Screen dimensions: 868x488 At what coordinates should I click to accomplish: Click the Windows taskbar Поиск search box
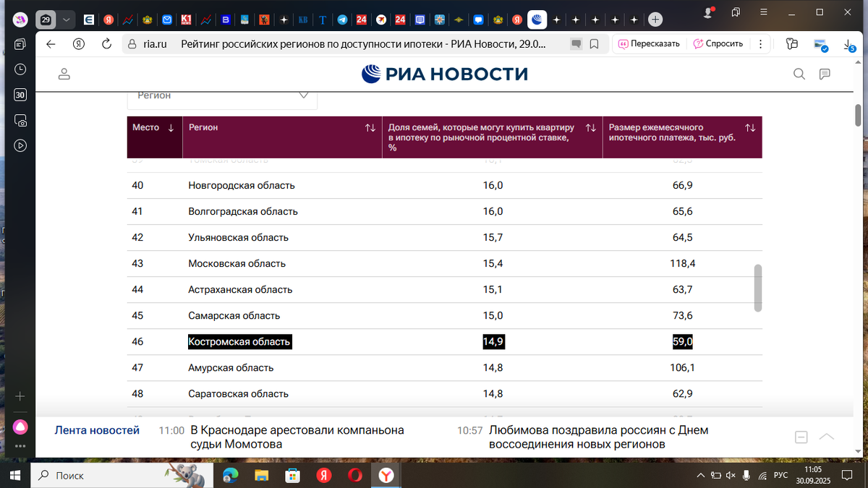pyautogui.click(x=122, y=475)
